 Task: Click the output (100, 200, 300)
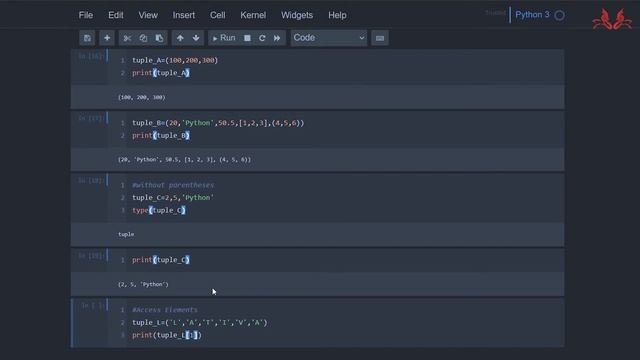pyautogui.click(x=142, y=97)
